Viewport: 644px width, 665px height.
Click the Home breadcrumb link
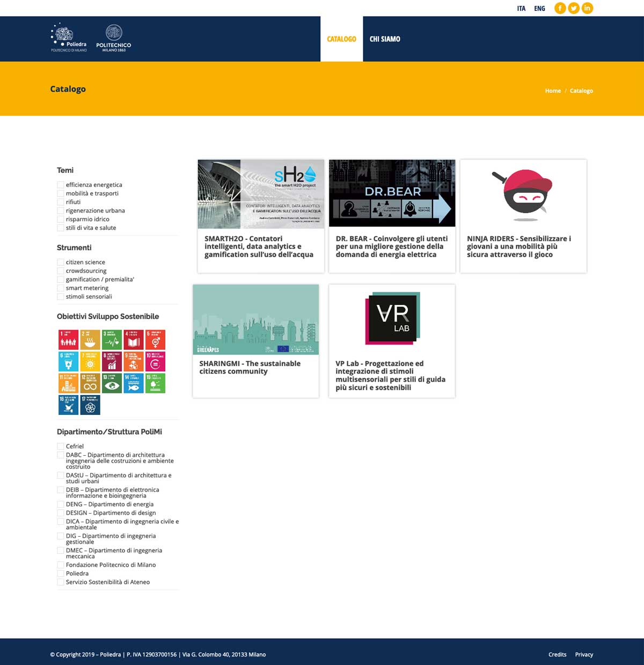click(x=552, y=91)
